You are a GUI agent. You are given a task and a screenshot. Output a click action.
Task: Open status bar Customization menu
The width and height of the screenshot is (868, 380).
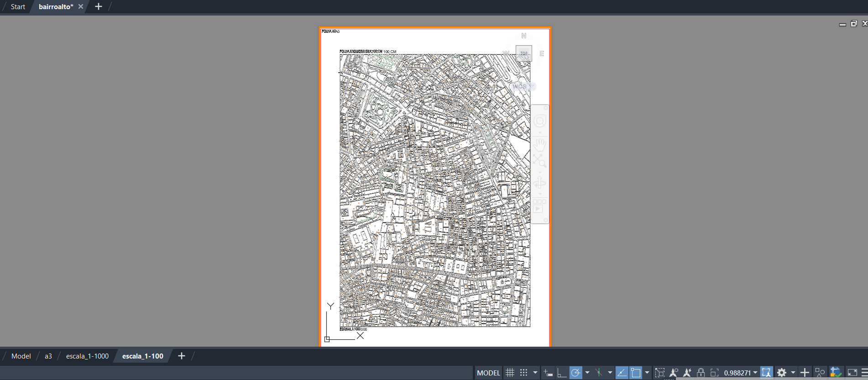pyautogui.click(x=864, y=373)
